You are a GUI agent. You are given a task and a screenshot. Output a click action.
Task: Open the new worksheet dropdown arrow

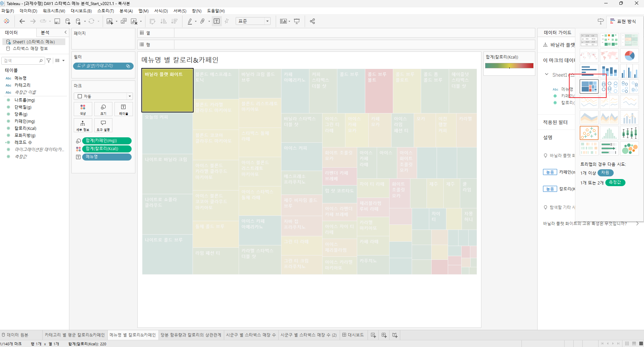pos(116,22)
